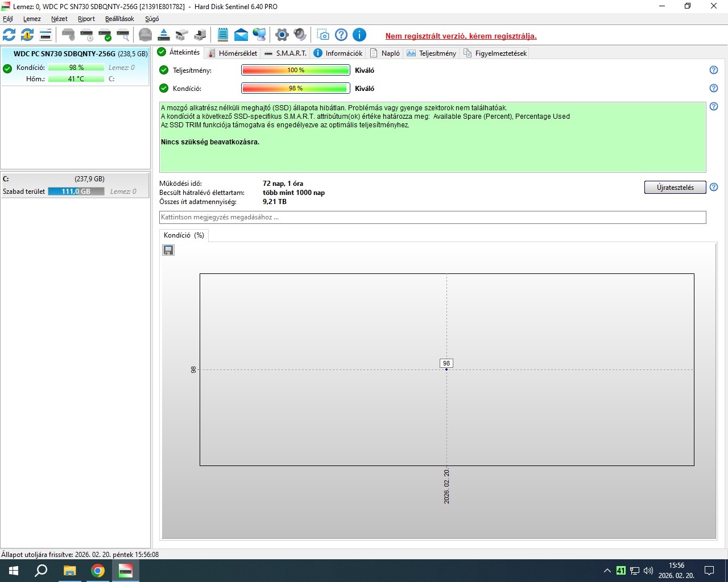Switch to the Áttekintés tab

click(179, 52)
